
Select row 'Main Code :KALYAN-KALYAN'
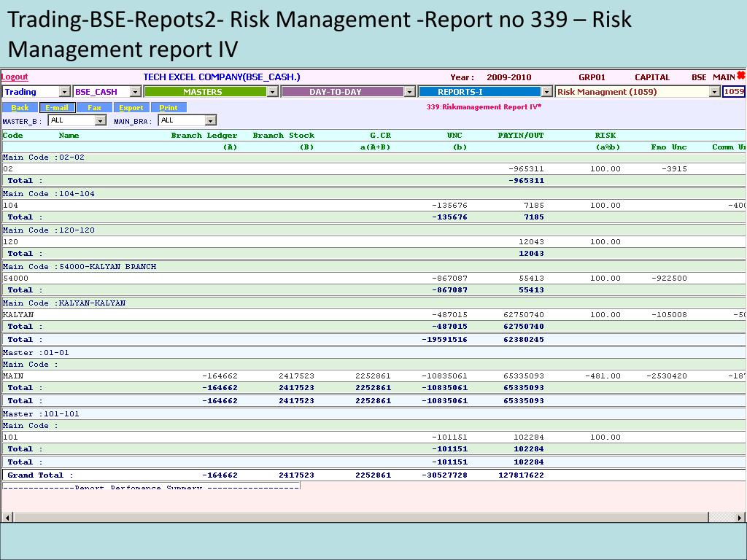point(373,303)
